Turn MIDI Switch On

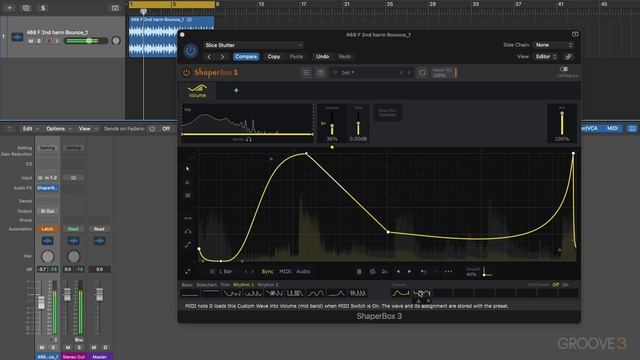(566, 285)
